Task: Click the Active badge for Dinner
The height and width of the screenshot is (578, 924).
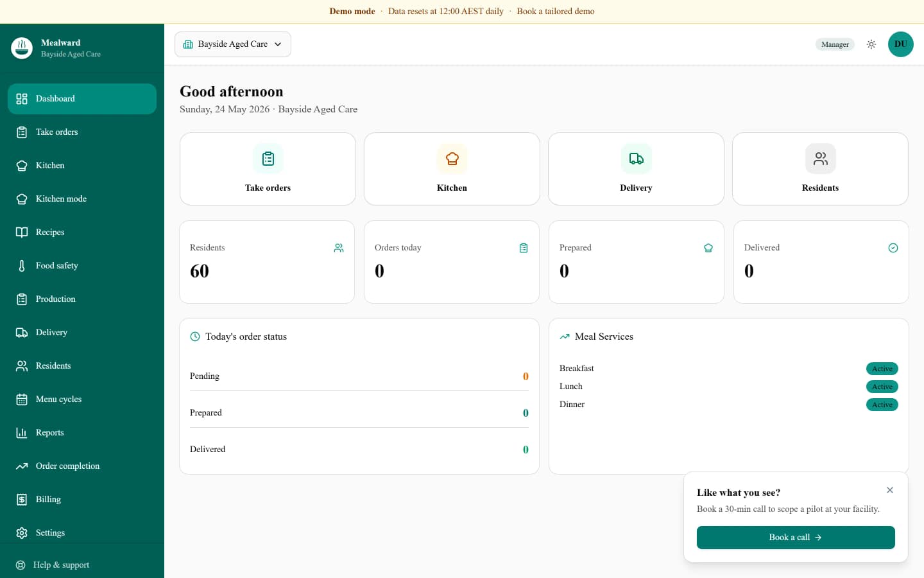Action: (882, 405)
